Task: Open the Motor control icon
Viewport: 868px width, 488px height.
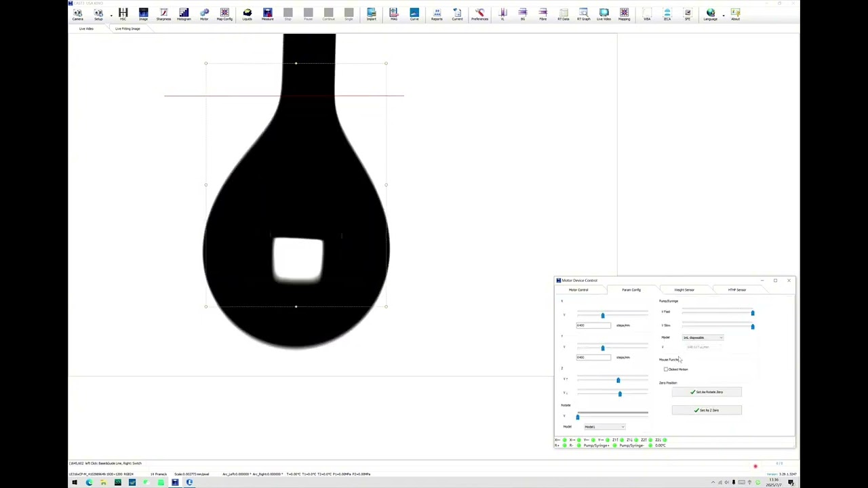Action: click(x=204, y=14)
